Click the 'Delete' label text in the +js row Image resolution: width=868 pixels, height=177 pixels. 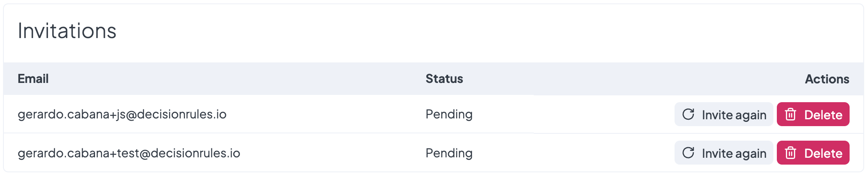(823, 115)
